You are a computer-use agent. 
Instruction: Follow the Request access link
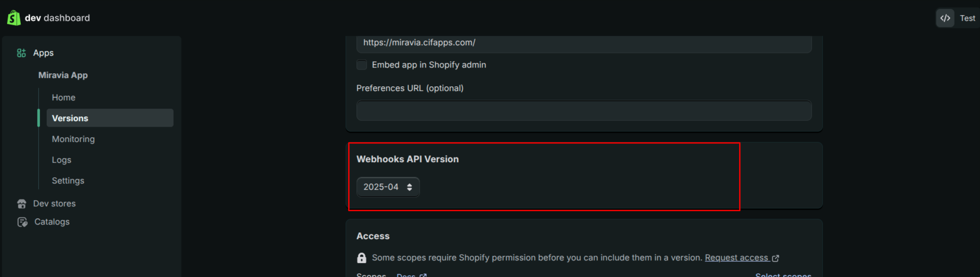pyautogui.click(x=736, y=258)
